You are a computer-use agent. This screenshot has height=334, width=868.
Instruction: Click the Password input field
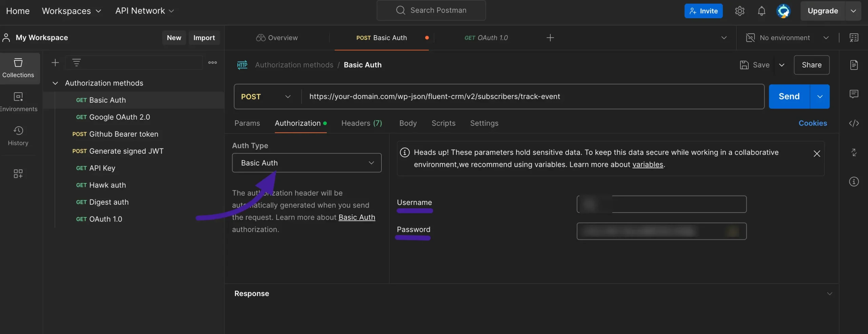point(662,231)
